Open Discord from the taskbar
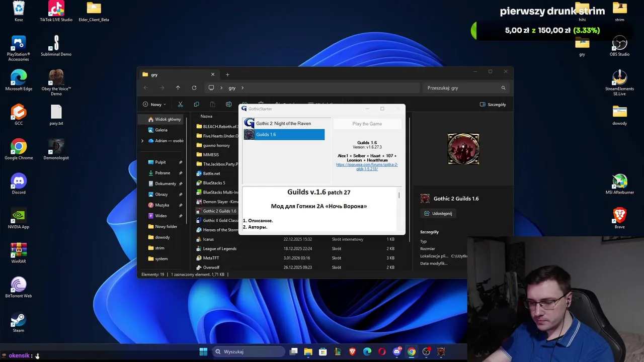This screenshot has width=644, height=362. click(x=397, y=351)
